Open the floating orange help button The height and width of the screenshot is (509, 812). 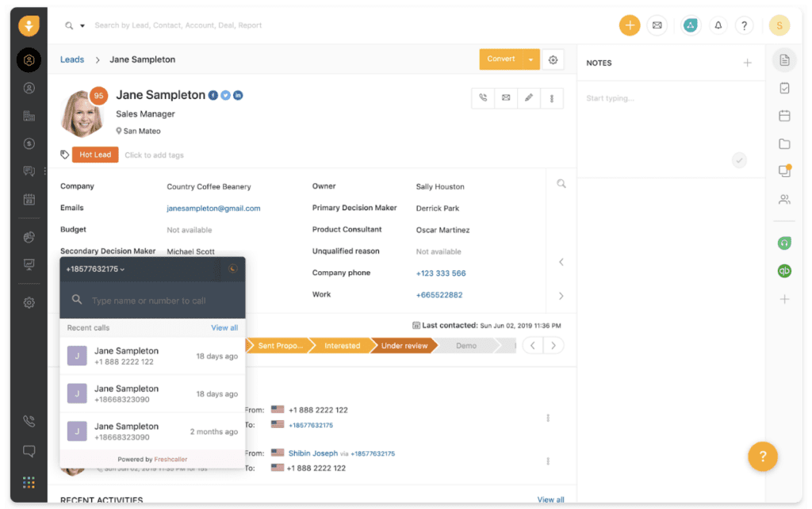pyautogui.click(x=763, y=456)
